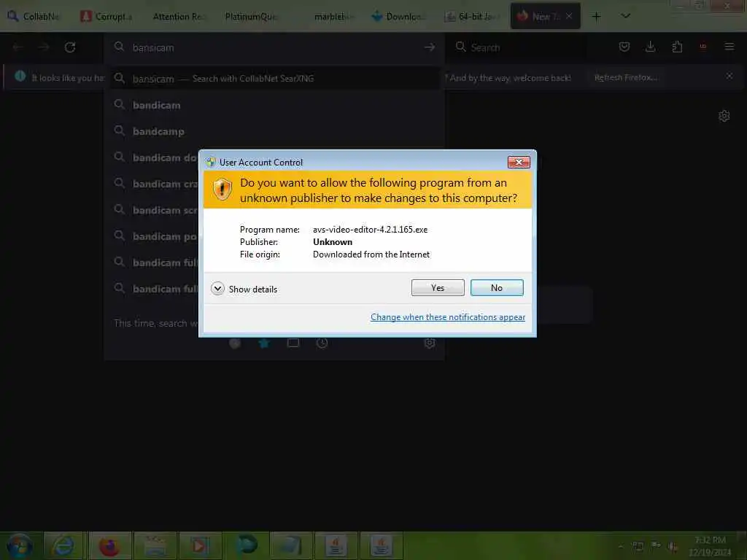Click the first one-off search engine icon
The width and height of the screenshot is (747, 560).
click(235, 343)
